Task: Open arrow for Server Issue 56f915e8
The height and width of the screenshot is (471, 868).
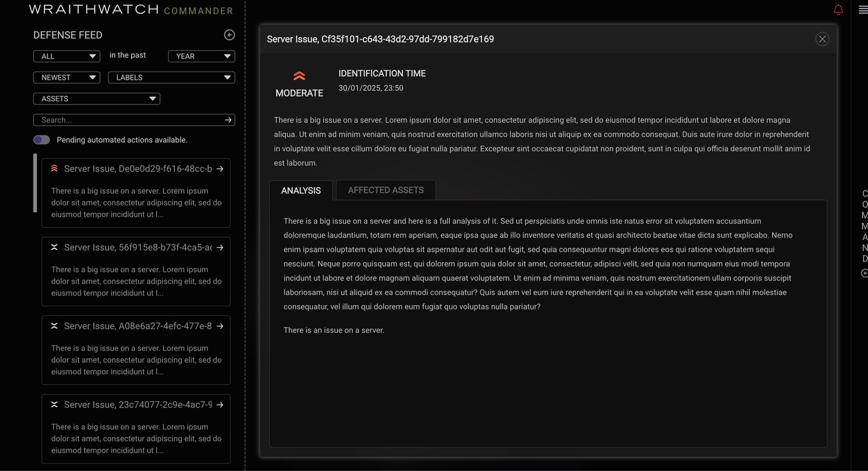Action: coord(220,247)
